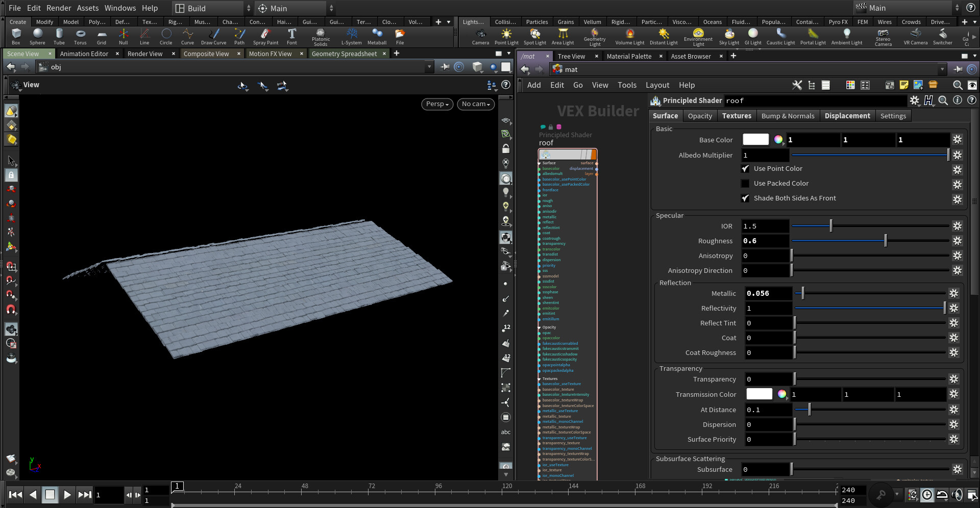Open the Asset Browser tab
The height and width of the screenshot is (508, 980).
[x=691, y=56]
